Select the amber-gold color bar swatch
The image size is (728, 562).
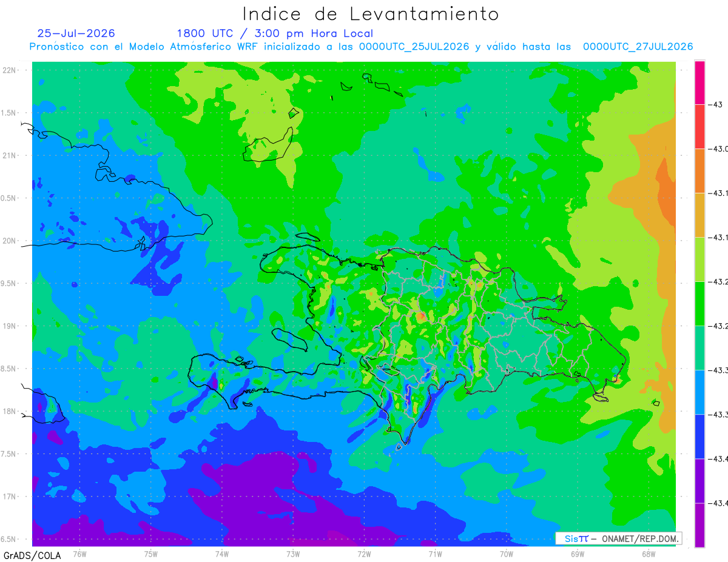click(x=699, y=215)
